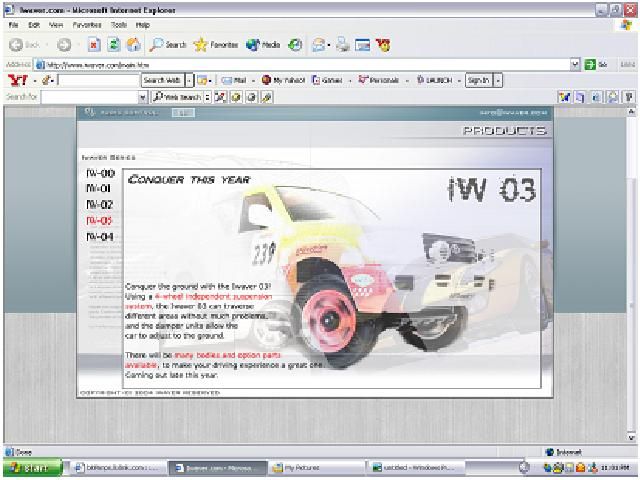
Task: Switch to My Pictures taskbar window
Action: [x=316, y=468]
